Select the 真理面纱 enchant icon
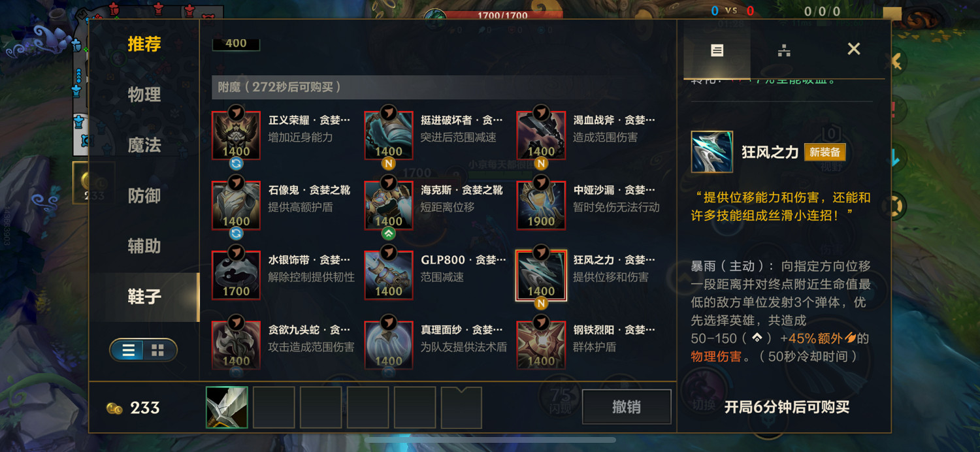The width and height of the screenshot is (980, 452). (x=389, y=345)
